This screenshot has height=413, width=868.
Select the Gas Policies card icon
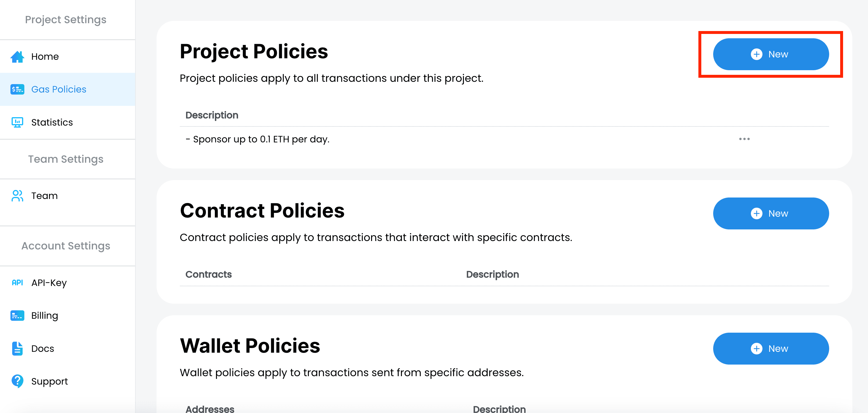click(17, 89)
